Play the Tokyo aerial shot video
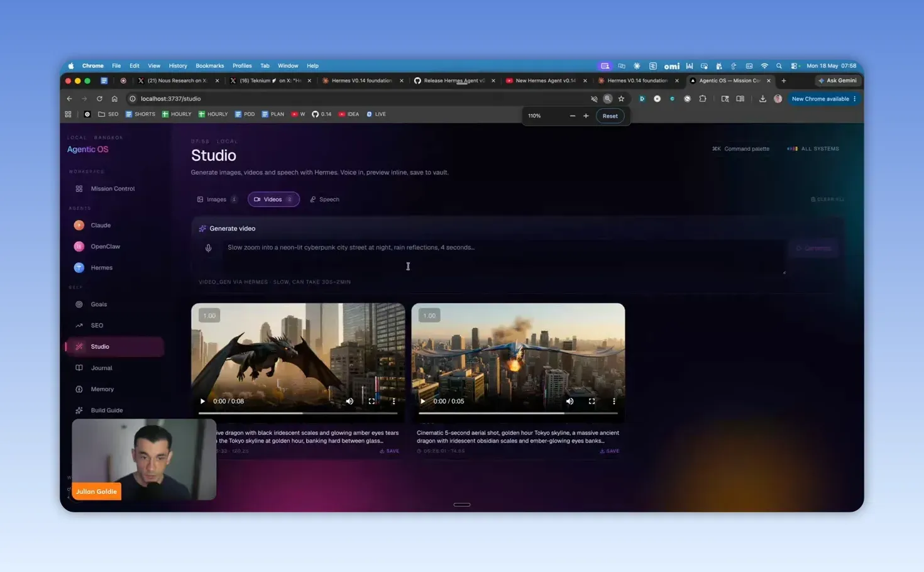This screenshot has height=572, width=924. (422, 401)
